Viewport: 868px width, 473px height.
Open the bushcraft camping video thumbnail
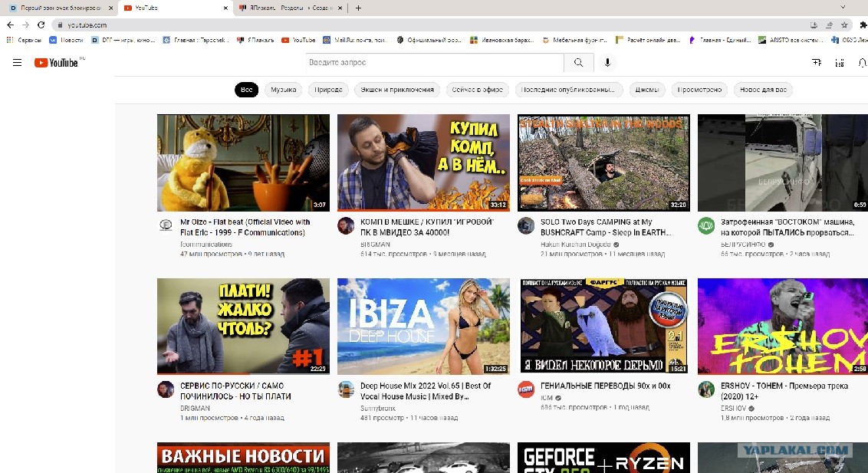click(x=603, y=163)
